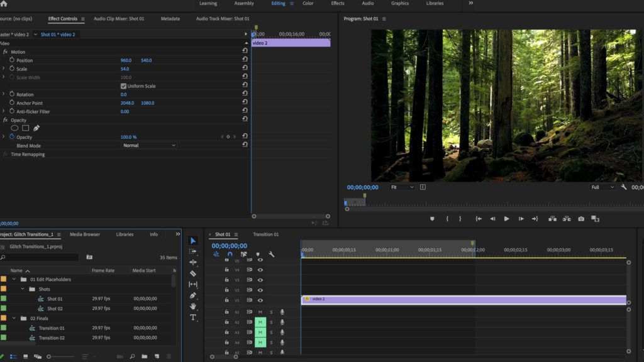Open the Media Browser tab

84,234
